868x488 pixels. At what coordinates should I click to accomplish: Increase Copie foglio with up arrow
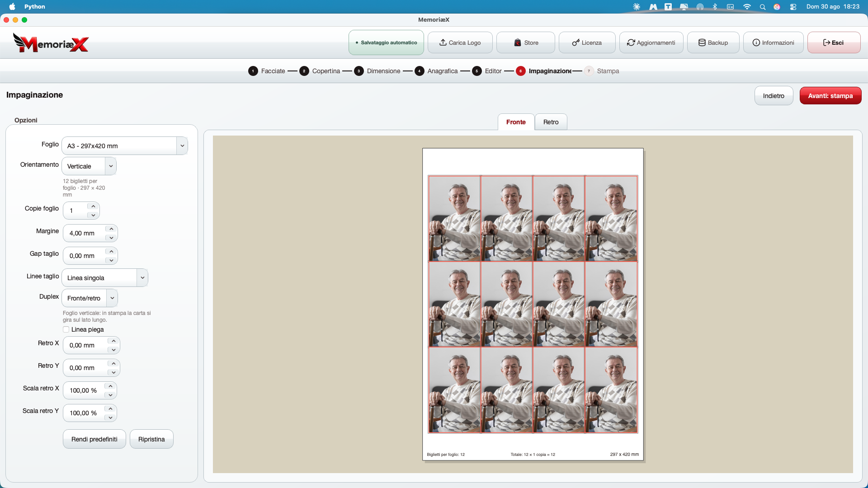pos(93,206)
